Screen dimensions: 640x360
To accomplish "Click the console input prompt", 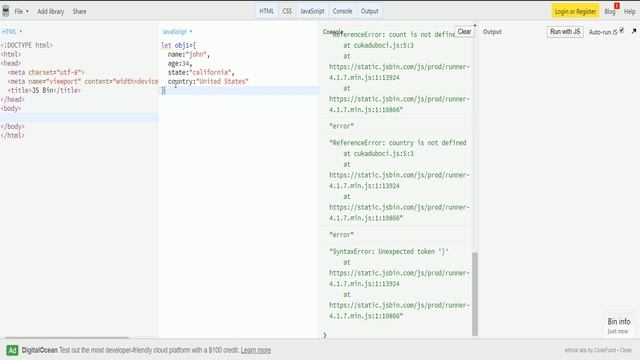I will 396,335.
